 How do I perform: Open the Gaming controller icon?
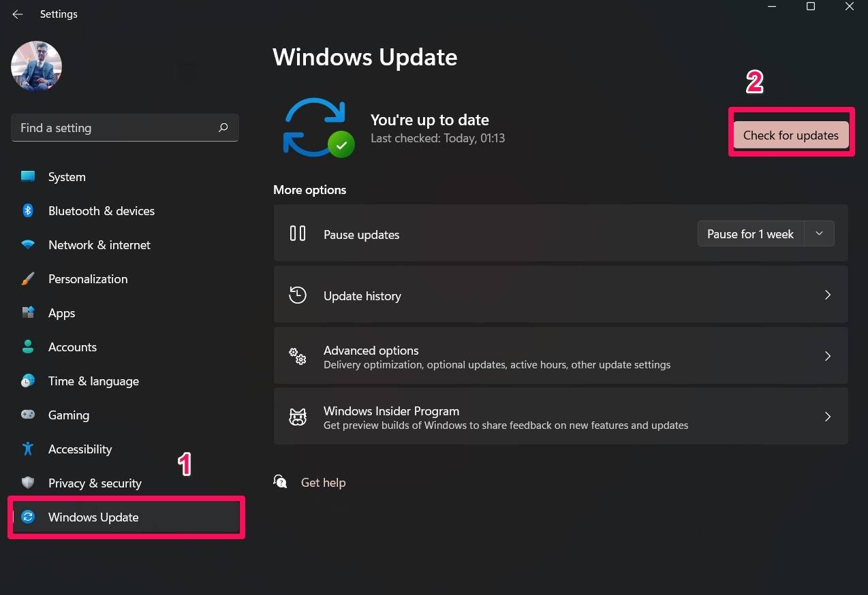pos(28,415)
